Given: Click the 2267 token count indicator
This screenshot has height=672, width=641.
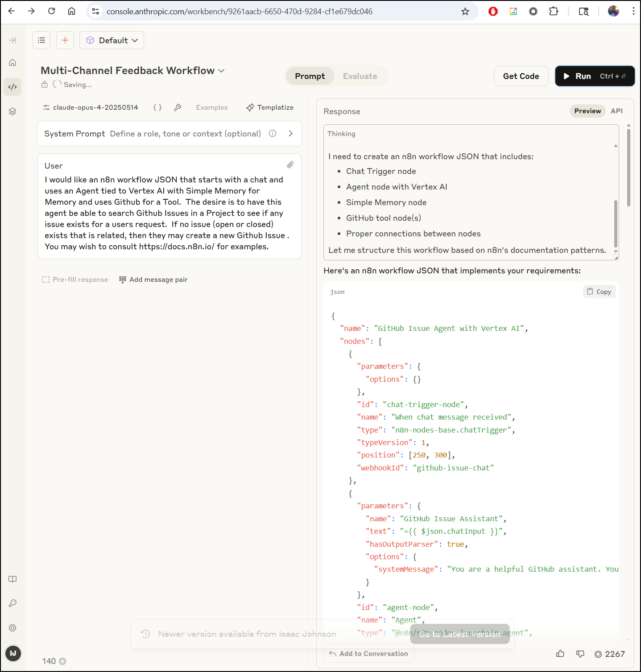Looking at the screenshot, I should pyautogui.click(x=610, y=654).
